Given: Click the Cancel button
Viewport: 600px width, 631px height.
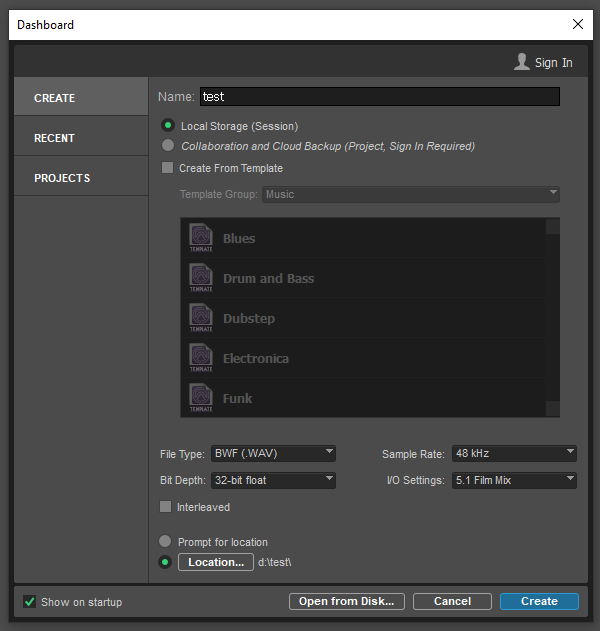Looking at the screenshot, I should click(452, 601).
